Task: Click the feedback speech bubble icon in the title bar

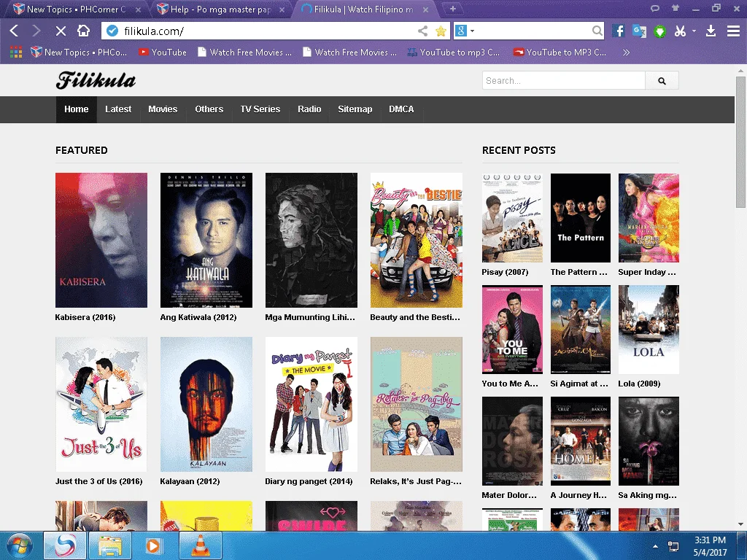Action: coord(655,8)
